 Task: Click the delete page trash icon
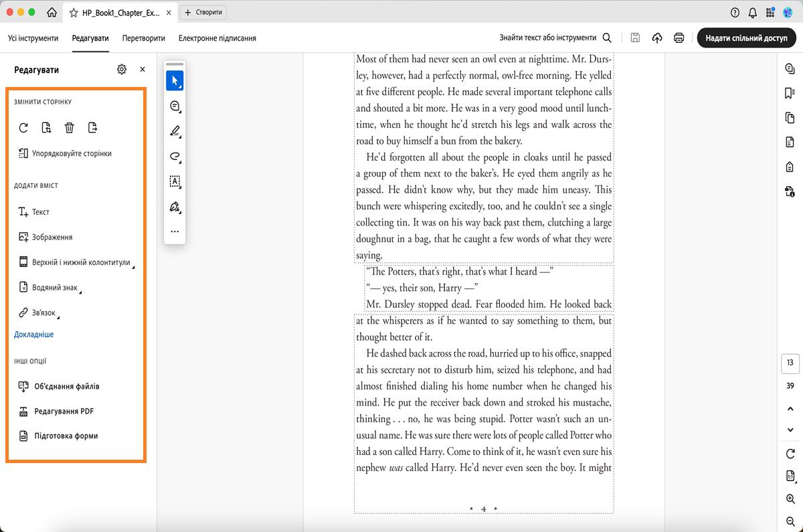pyautogui.click(x=70, y=128)
